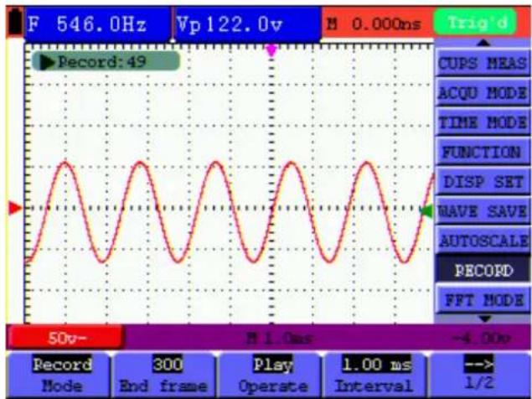The width and height of the screenshot is (532, 399).
Task: Open WAVE SAVE menu item
Action: (483, 211)
